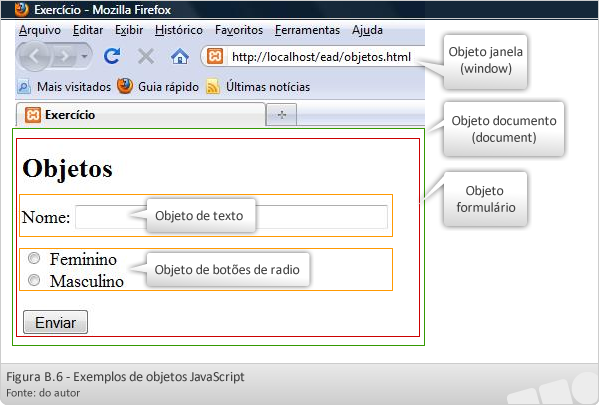Screen dimensions: 599x405
Task: Click the Back navigation arrow
Action: [x=34, y=57]
